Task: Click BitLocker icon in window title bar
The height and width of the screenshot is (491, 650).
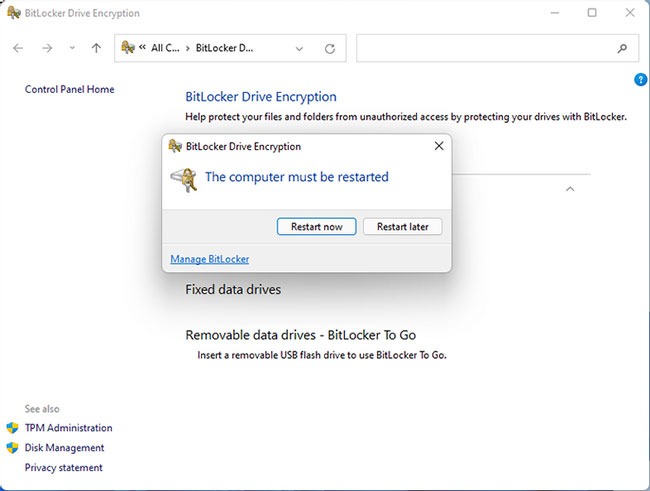Action: pos(14,12)
